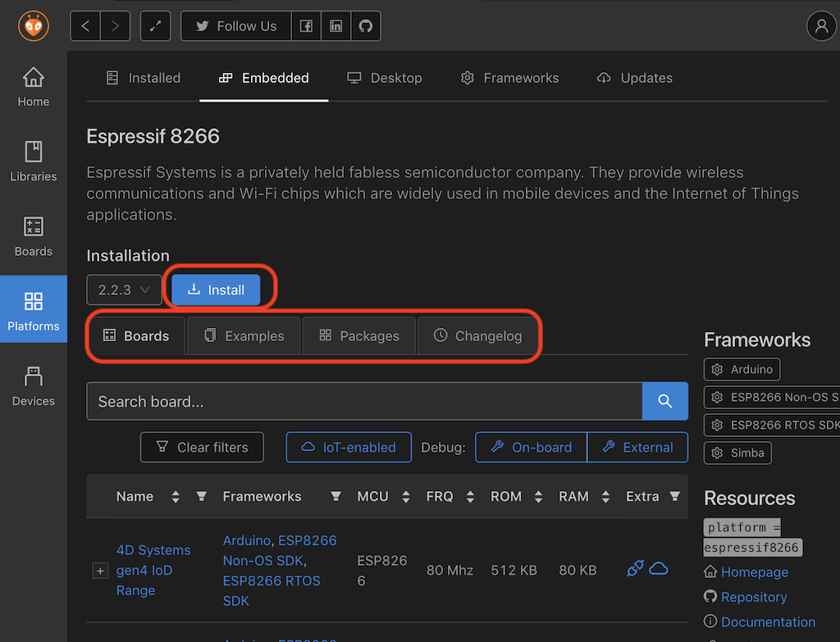The image size is (840, 642).
Task: Select the Changelog sub-tab
Action: (478, 335)
